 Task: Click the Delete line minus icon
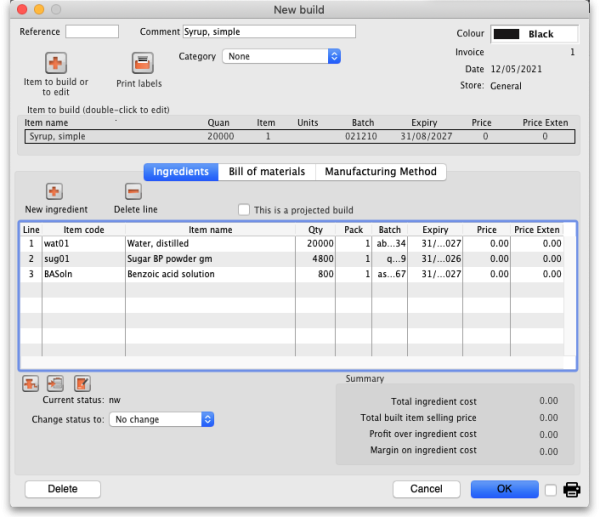click(133, 192)
